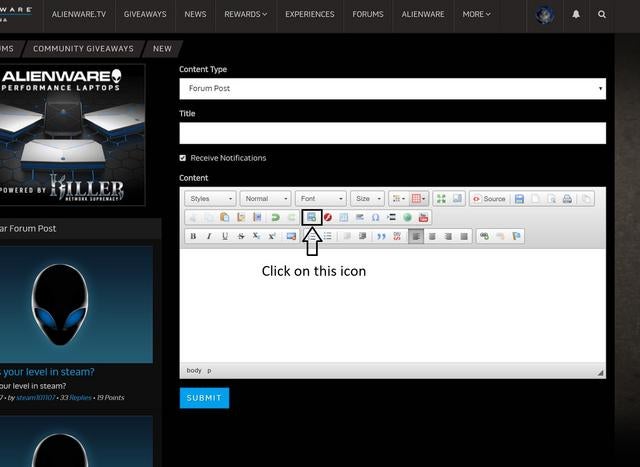Expand the More menu

tap(476, 14)
